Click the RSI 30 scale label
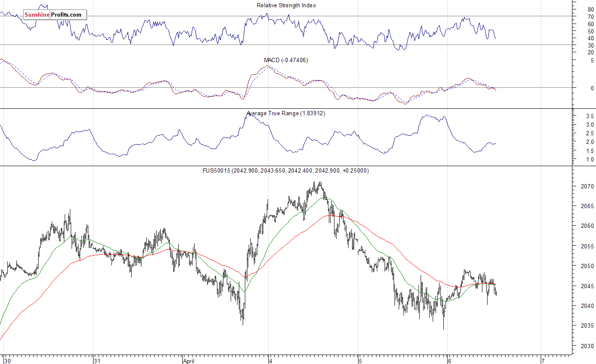Viewport: 596px width, 364px height. (x=590, y=45)
